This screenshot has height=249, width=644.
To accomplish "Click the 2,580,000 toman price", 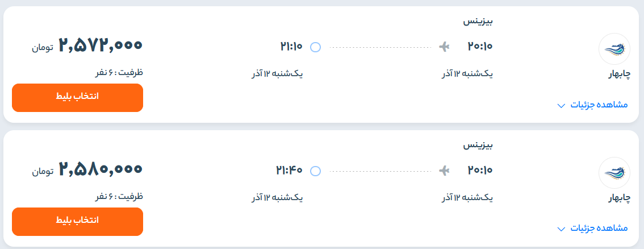I will pyautogui.click(x=100, y=169).
